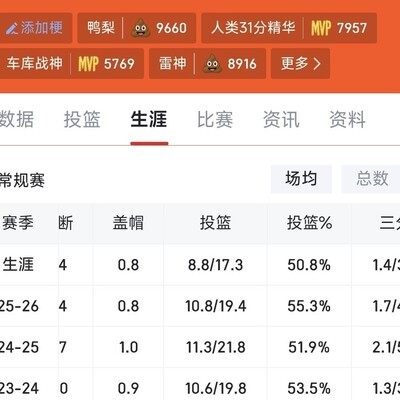Screen dimensions: 400x400
Task: Click the 55.3% percentage cell
Action: (x=309, y=306)
